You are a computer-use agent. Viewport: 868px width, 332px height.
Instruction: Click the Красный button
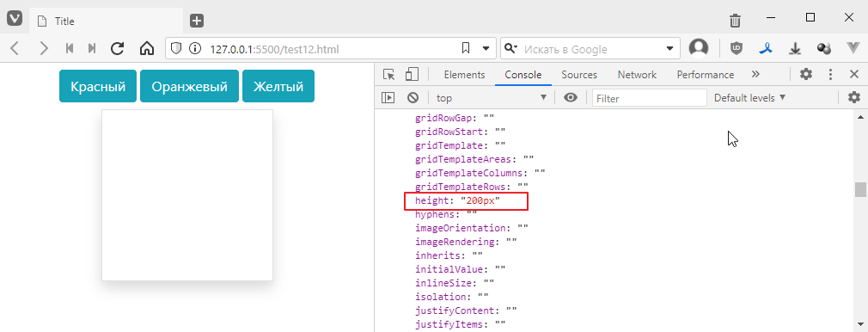point(98,87)
